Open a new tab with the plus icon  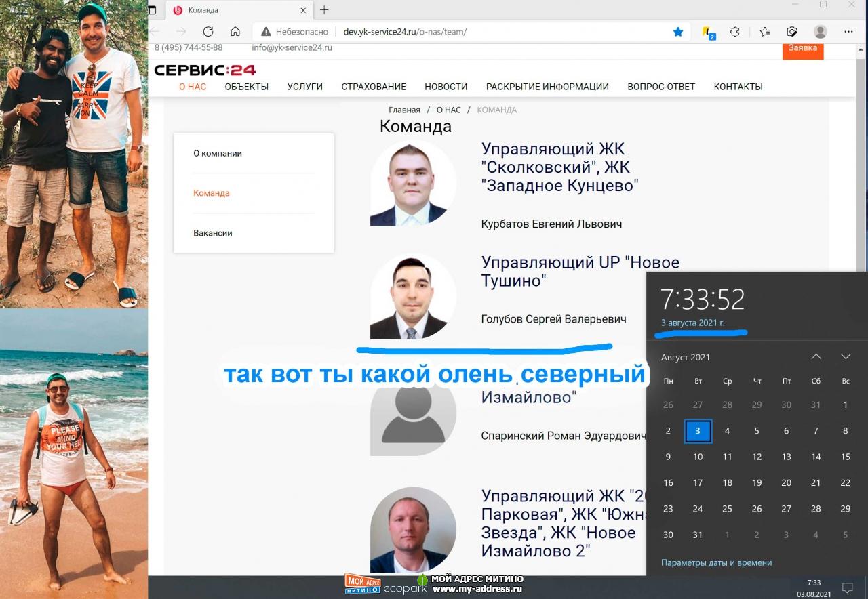[x=324, y=10]
